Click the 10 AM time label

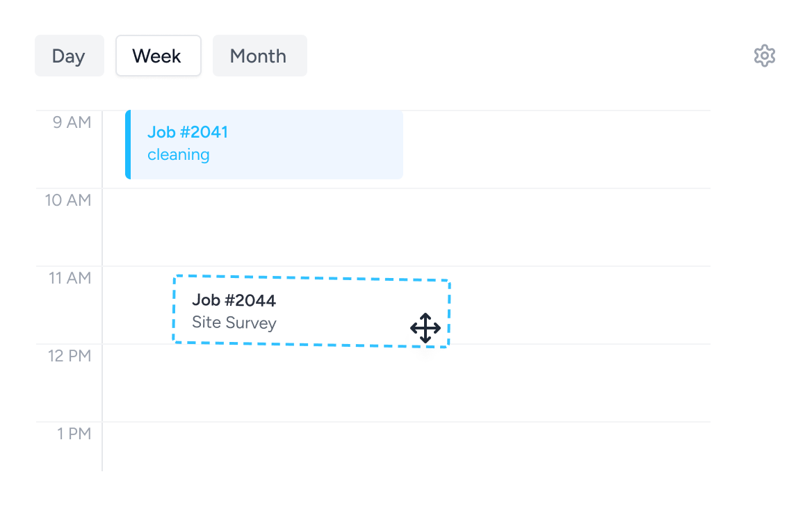pos(68,200)
